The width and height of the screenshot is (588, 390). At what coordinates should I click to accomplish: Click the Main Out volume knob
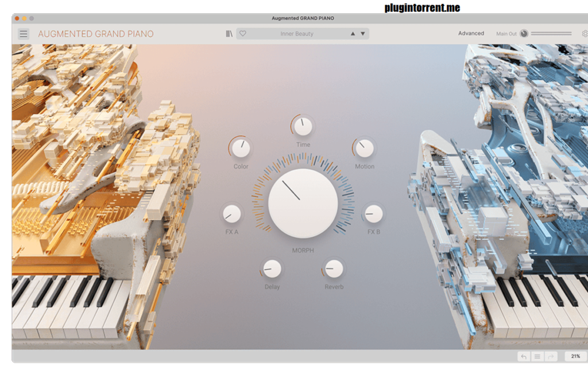pyautogui.click(x=524, y=33)
